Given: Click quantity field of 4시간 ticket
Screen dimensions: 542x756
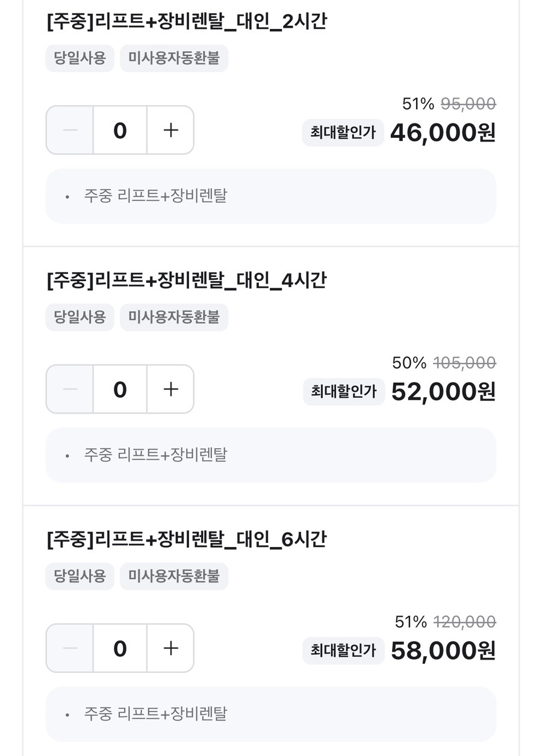Looking at the screenshot, I should (x=120, y=389).
